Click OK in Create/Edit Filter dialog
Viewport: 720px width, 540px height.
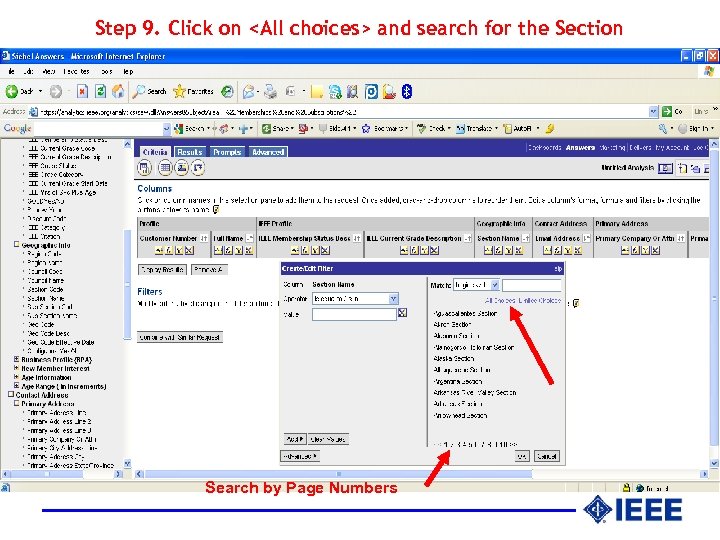tap(522, 456)
